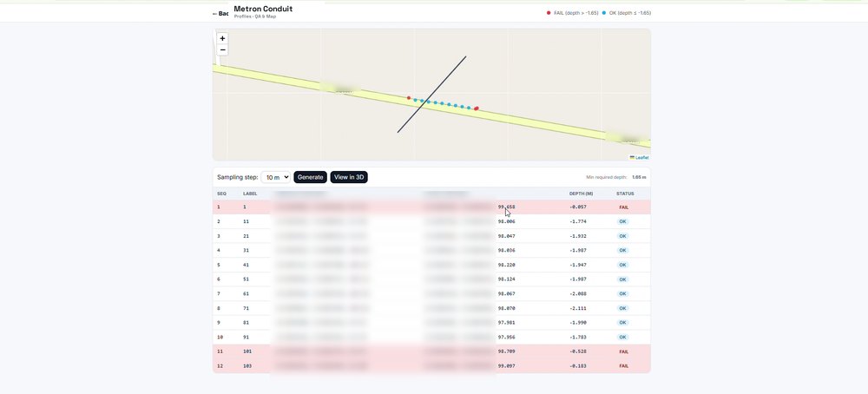The height and width of the screenshot is (394, 868).
Task: Select elevation value 98.047
Action: (507, 236)
